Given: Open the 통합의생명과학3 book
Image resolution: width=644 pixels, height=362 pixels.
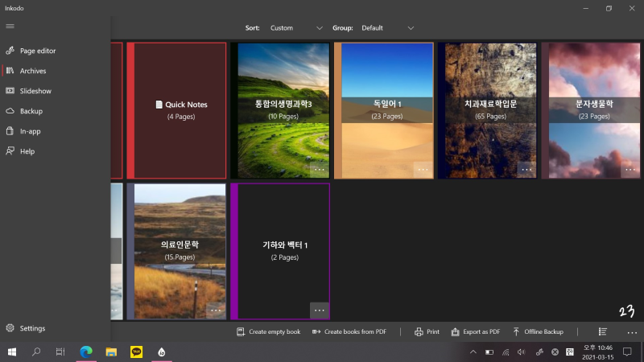Looking at the screenshot, I should pyautogui.click(x=280, y=110).
